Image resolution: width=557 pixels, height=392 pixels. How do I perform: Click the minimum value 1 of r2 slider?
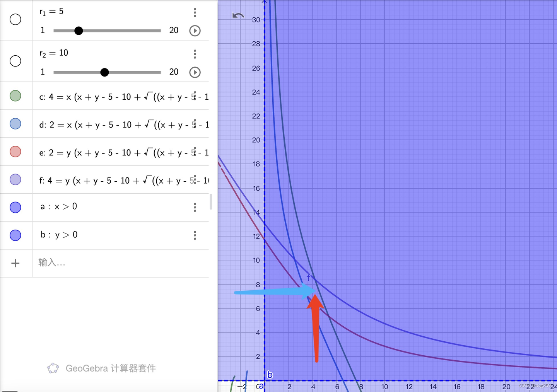coord(43,72)
